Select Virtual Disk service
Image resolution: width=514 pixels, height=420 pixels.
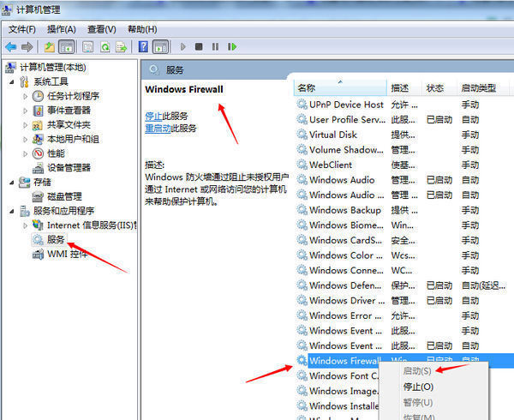tap(333, 135)
